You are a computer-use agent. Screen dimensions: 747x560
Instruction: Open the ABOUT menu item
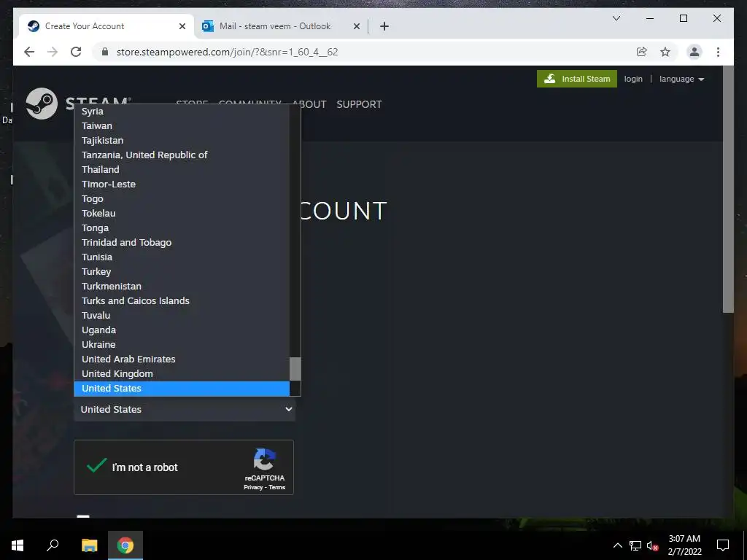click(x=309, y=104)
